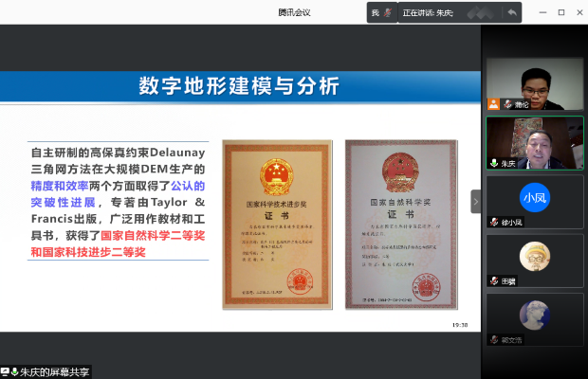Click muted mic icon beside 郭文浩

pyautogui.click(x=493, y=339)
